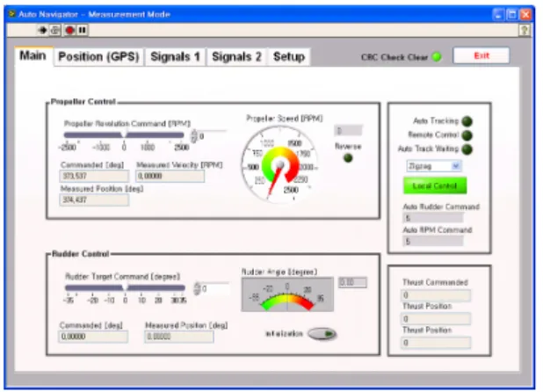Open the Zigzag mode dropdown
Viewport: 543px width, 392px height.
(x=433, y=166)
